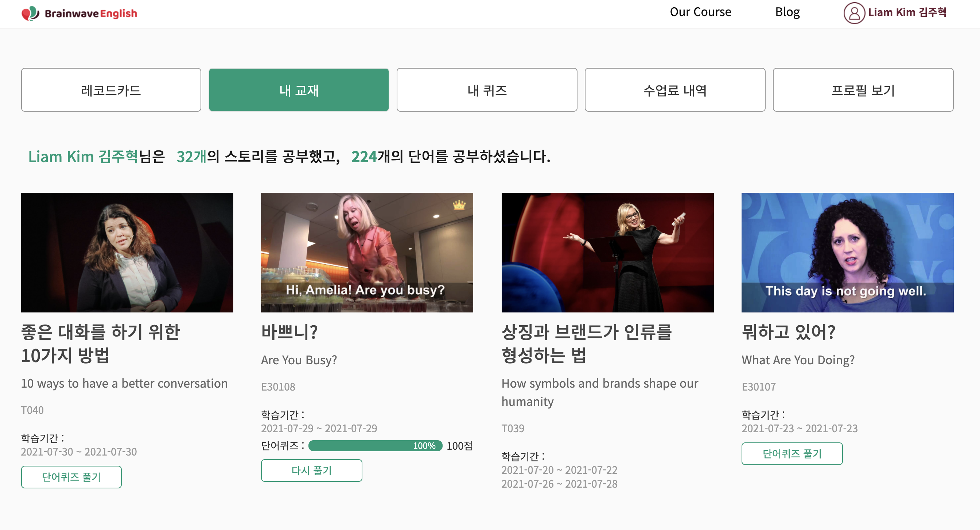Click the Brainwave English logo icon
Screen dimensions: 980x530
click(x=30, y=14)
